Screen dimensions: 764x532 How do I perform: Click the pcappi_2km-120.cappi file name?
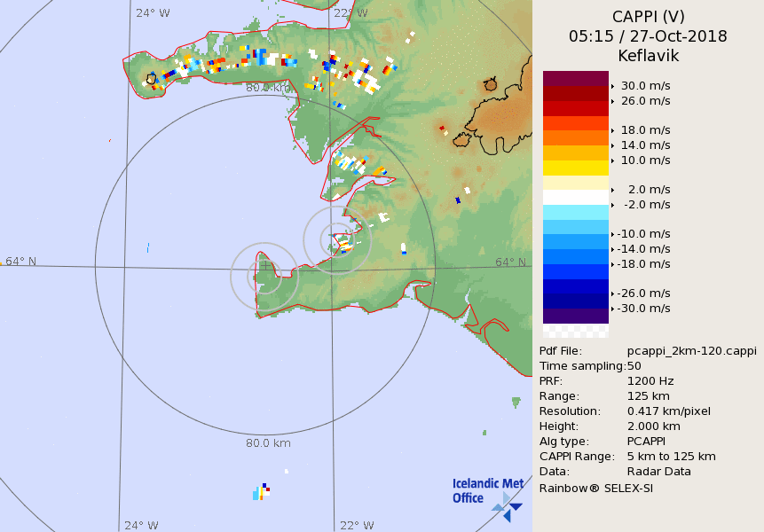684,350
